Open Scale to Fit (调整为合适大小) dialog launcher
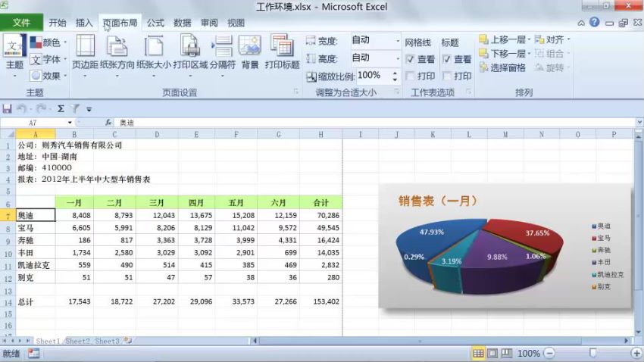 click(x=397, y=91)
